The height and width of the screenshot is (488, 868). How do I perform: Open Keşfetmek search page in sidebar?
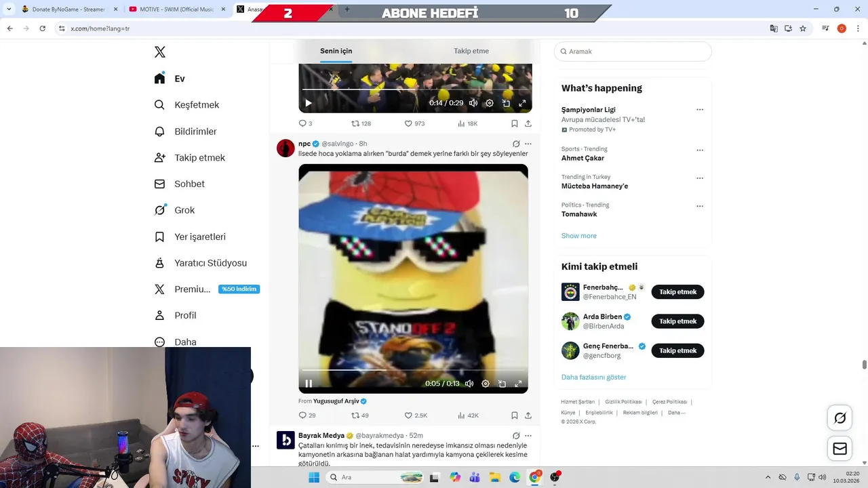[187, 105]
